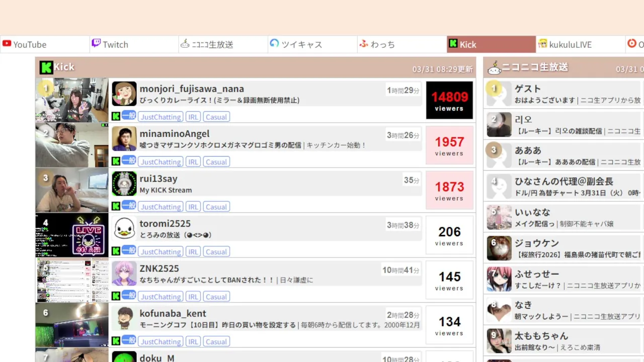Screen dimensions: 644x362
Task: Open kofunaba_kent stream thumbnail
Action: (x=72, y=325)
